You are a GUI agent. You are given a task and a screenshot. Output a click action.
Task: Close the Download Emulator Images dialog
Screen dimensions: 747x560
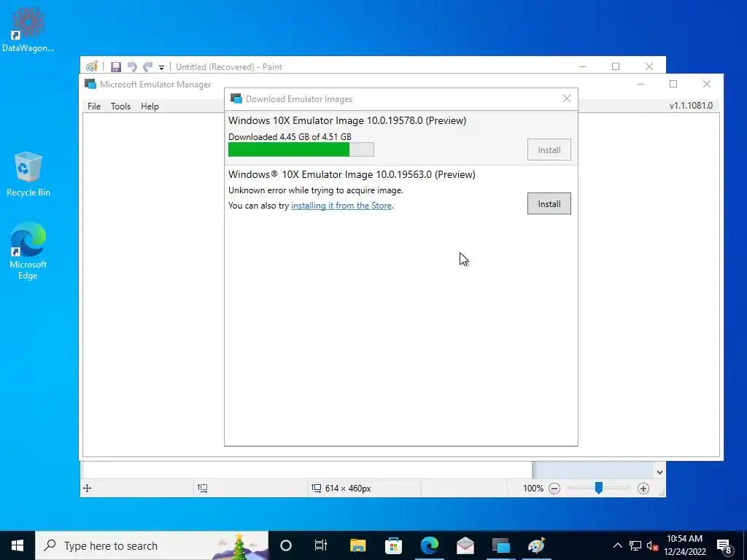pos(566,98)
